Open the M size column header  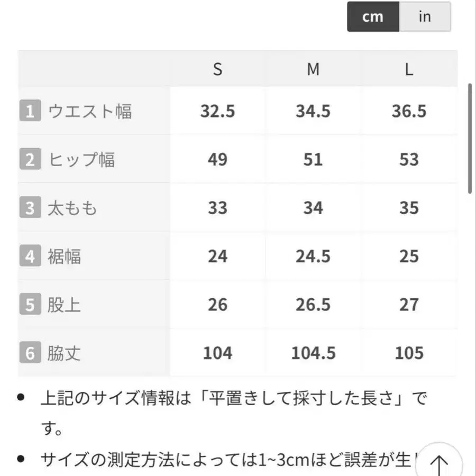tap(313, 69)
